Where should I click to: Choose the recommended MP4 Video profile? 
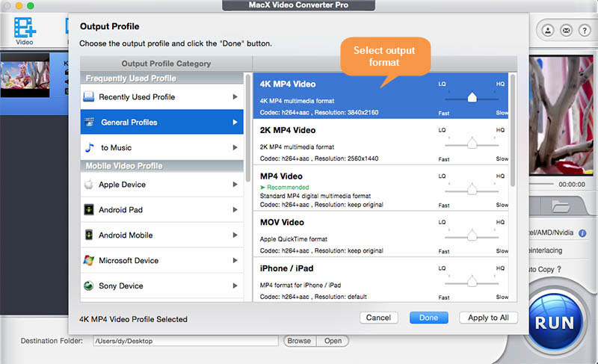coord(380,188)
